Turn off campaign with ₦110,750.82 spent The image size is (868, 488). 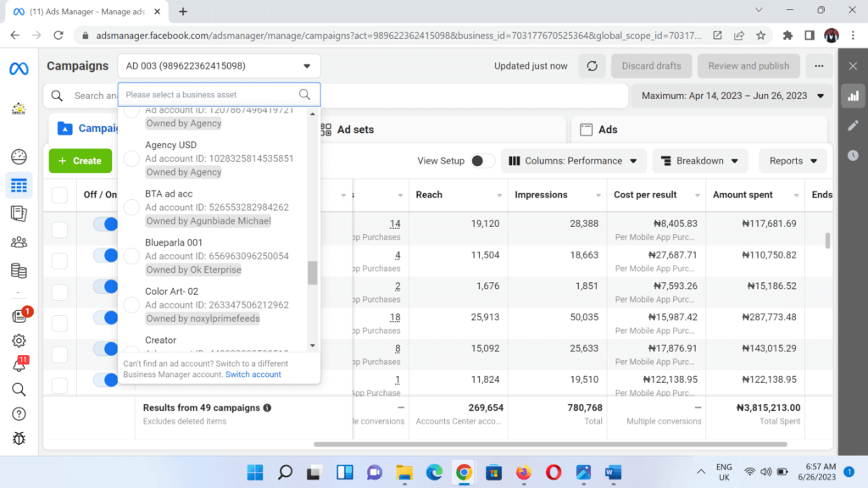pos(105,255)
